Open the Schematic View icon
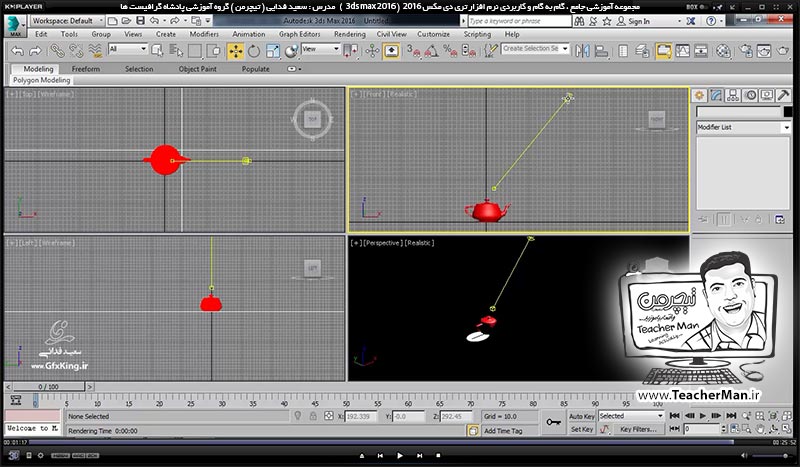 tap(701, 51)
